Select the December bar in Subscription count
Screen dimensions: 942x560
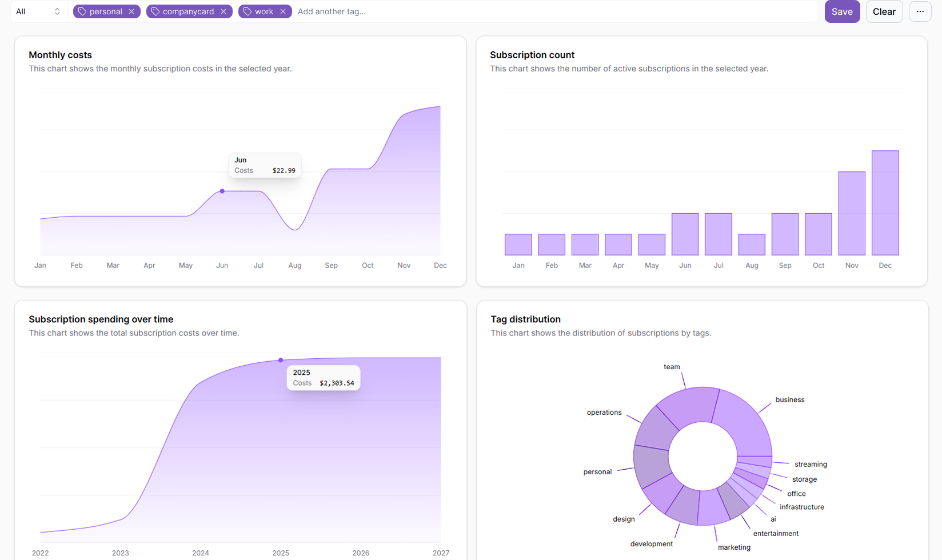885,203
